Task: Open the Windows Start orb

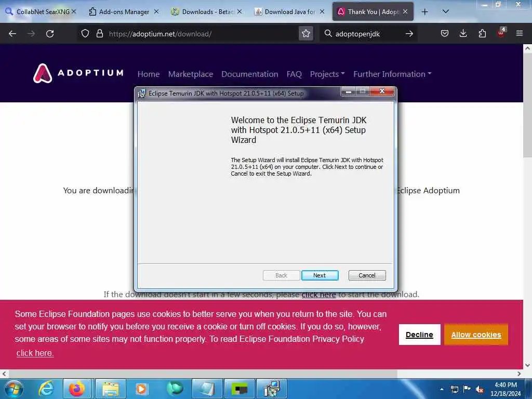Action: (14, 389)
